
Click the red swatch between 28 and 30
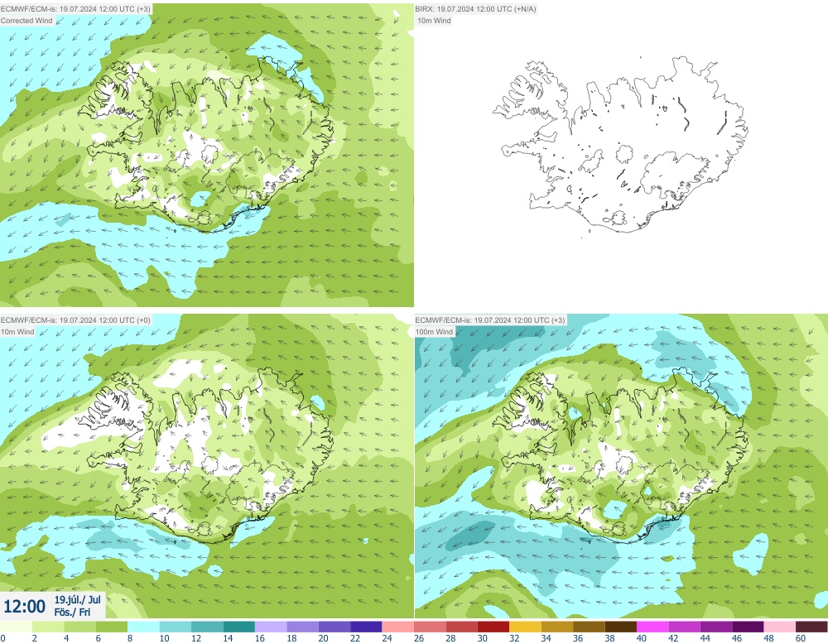coord(461,627)
